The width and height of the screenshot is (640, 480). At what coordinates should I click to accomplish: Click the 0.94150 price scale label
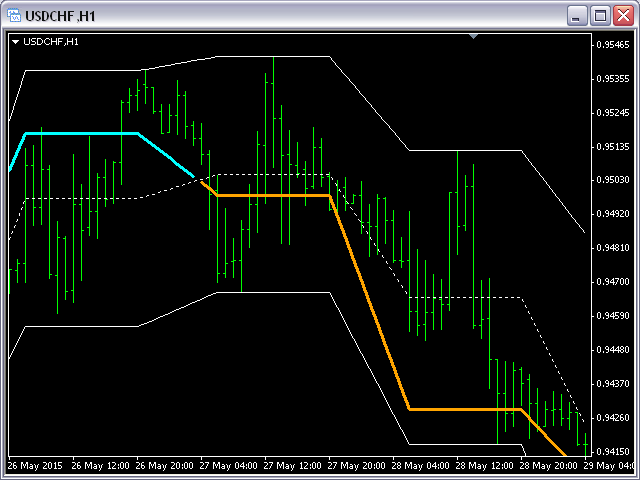tap(611, 451)
